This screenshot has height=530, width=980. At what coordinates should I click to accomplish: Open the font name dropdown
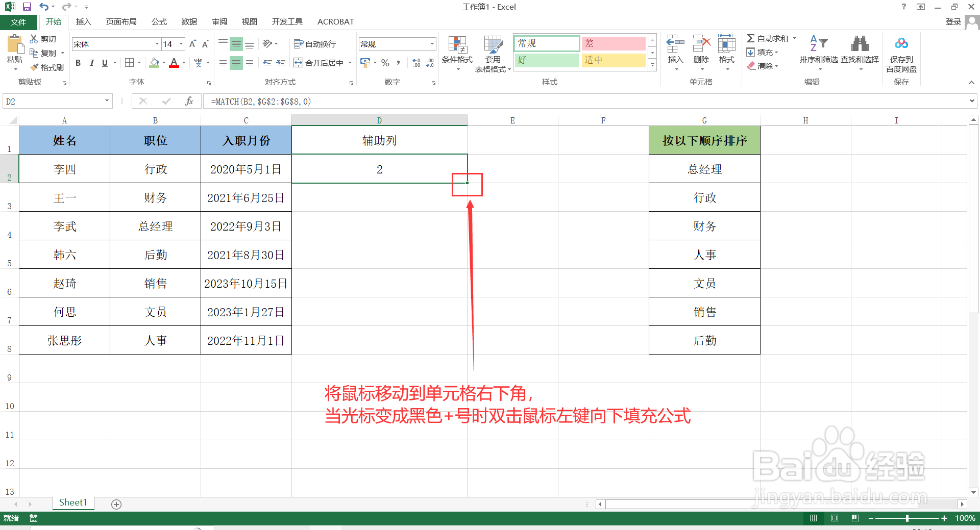click(x=157, y=44)
